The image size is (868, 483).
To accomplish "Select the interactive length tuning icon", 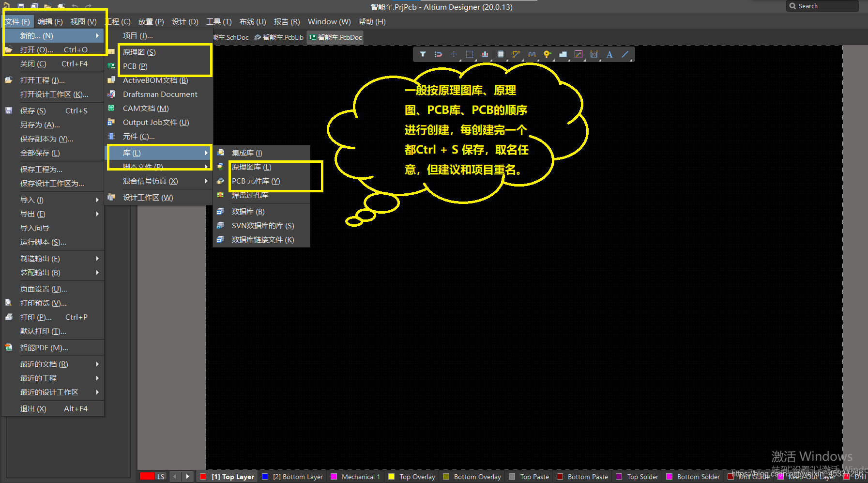I will [532, 54].
